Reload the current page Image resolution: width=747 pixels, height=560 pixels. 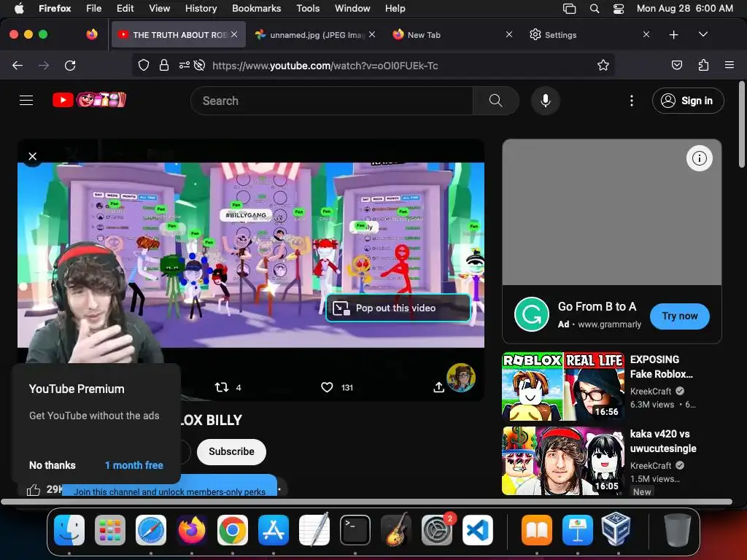70,65
